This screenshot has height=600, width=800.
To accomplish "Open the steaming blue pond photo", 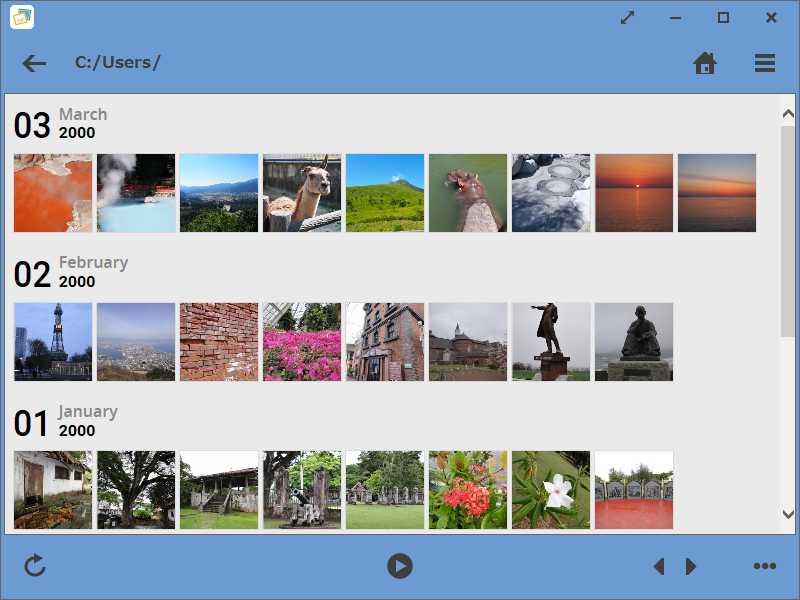I will click(x=136, y=193).
